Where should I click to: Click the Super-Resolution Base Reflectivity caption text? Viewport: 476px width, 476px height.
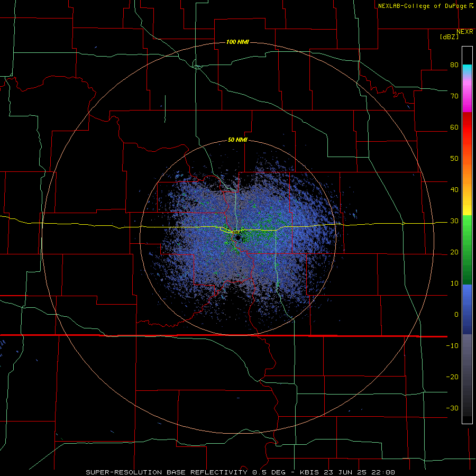[166, 472]
